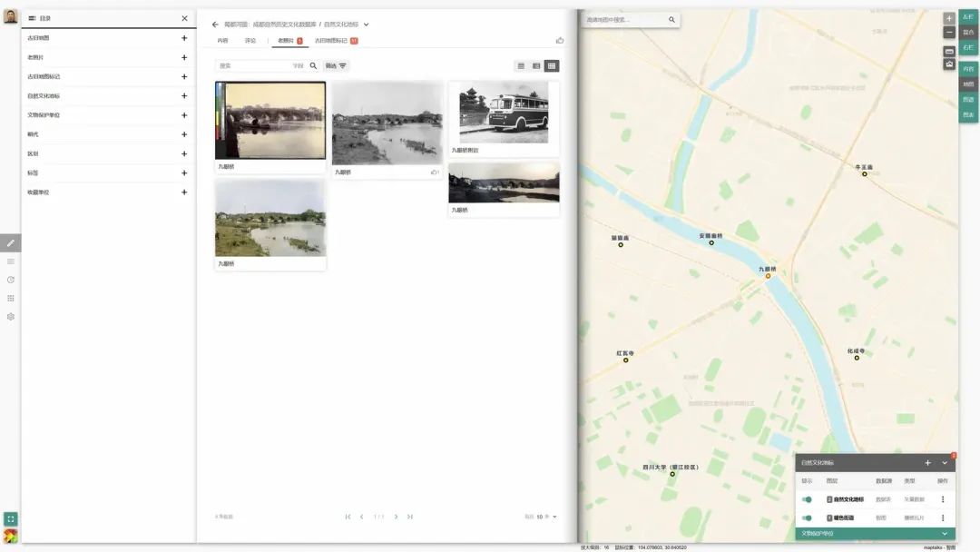Screen dimensions: 980x552
Task: Open settings gear in left sidebar
Action: click(x=11, y=317)
